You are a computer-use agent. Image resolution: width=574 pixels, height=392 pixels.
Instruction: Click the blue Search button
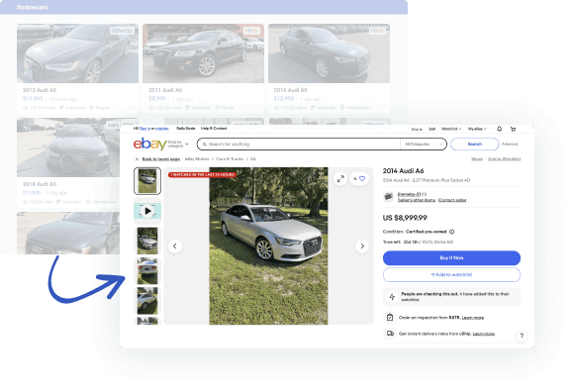point(474,145)
